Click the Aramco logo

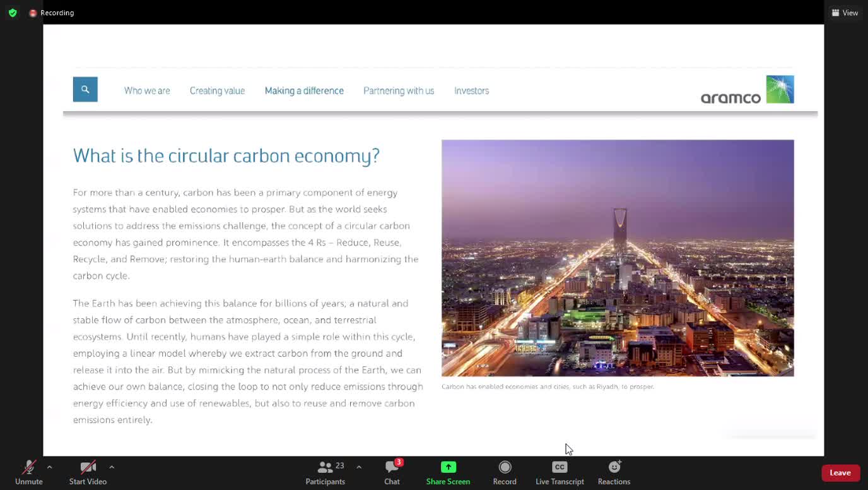coord(747,90)
